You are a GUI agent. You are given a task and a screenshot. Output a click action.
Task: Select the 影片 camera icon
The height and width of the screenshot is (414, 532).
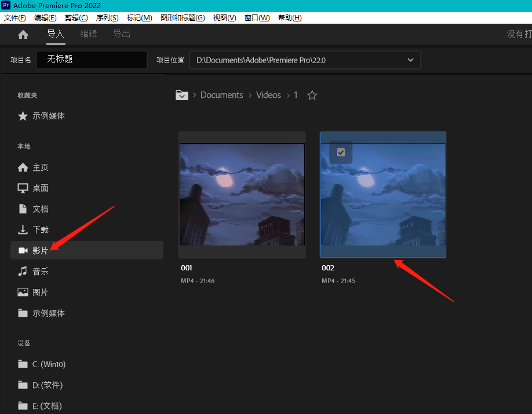tap(23, 251)
